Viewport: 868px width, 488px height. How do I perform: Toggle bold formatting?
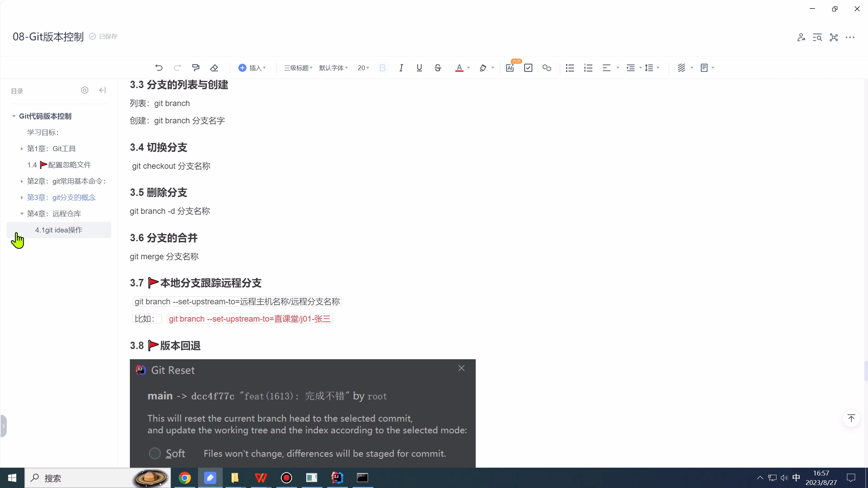(x=382, y=68)
